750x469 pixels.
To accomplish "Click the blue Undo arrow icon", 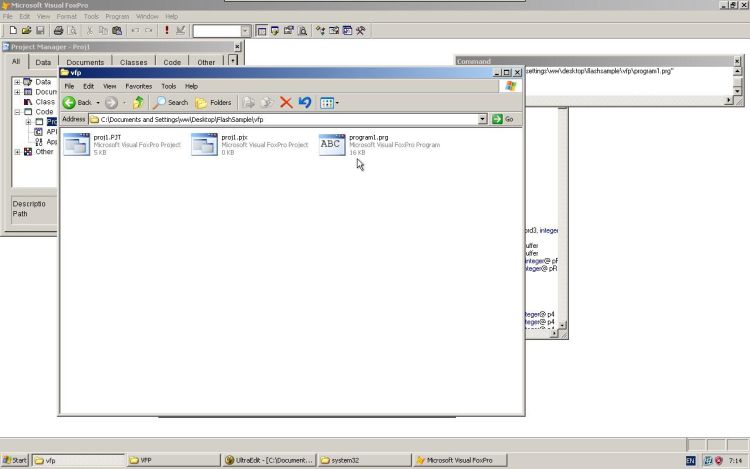I will coord(305,102).
